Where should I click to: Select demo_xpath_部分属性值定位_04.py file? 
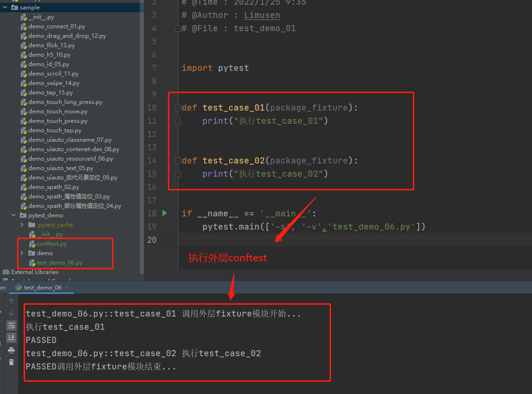[75, 206]
